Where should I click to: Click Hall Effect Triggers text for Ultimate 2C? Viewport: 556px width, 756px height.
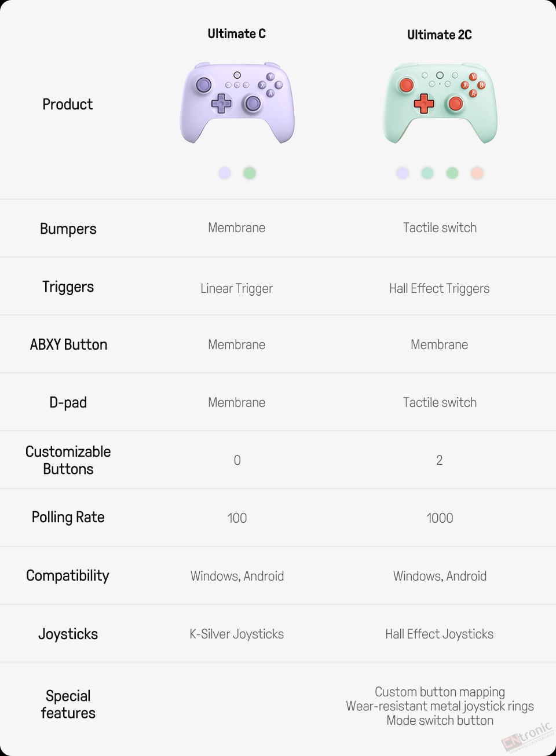[x=440, y=288]
